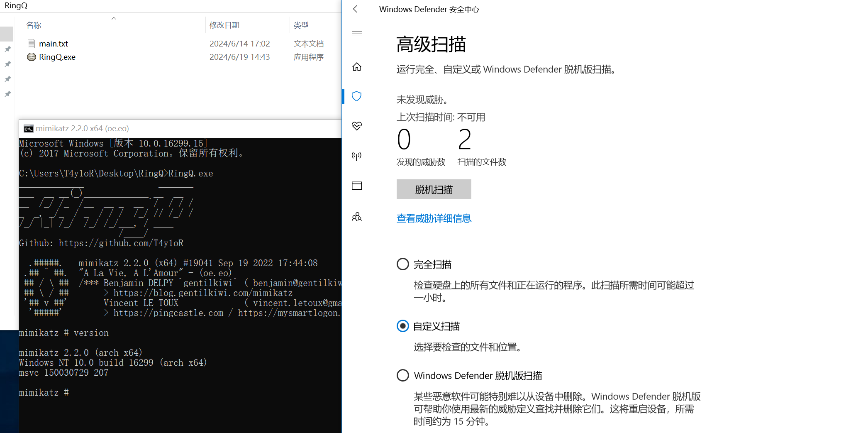Click the second quick access pin icon
Image resolution: width=868 pixels, height=433 pixels.
pos(7,64)
